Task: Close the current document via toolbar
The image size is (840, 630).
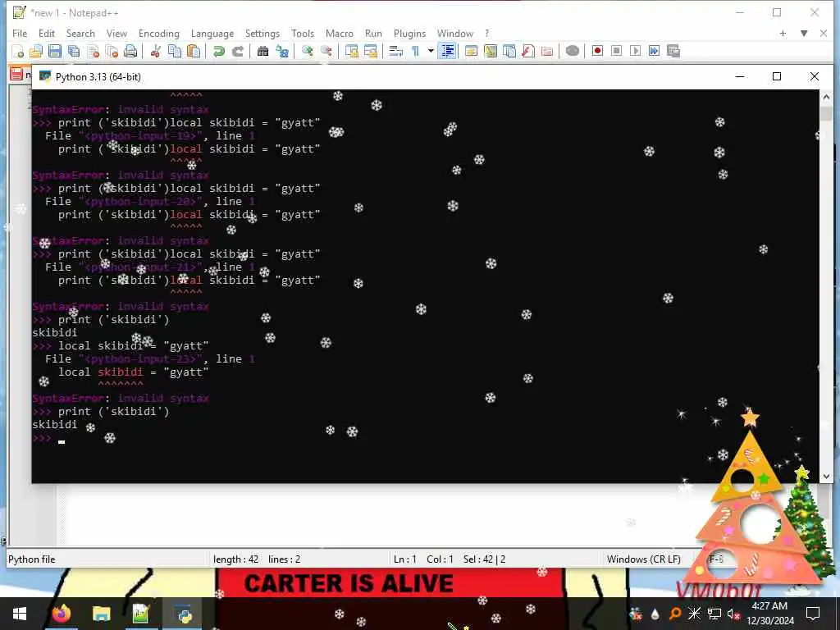Action: point(94,52)
